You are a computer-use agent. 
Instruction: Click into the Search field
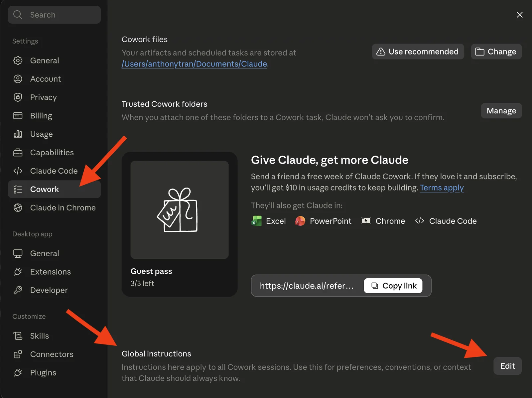coord(54,15)
